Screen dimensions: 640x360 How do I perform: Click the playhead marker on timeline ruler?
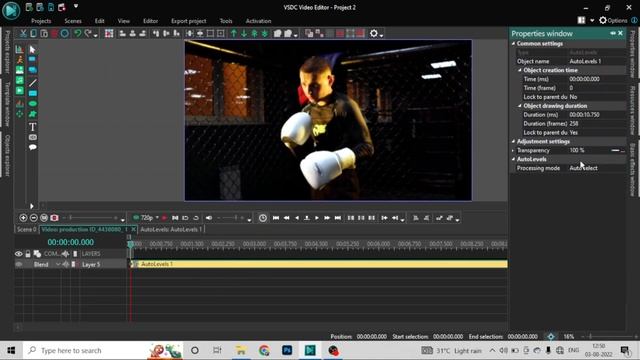131,244
